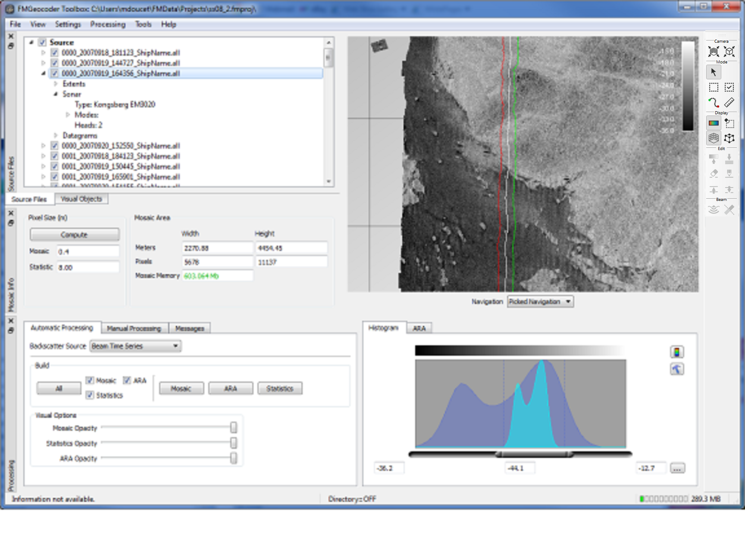Image resolution: width=745 pixels, height=560 pixels.
Task: Click the bounding box display icon
Action: tap(729, 138)
